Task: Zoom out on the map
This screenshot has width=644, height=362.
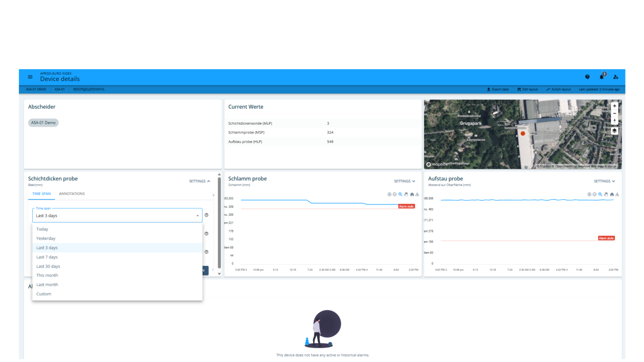Action: click(x=614, y=114)
